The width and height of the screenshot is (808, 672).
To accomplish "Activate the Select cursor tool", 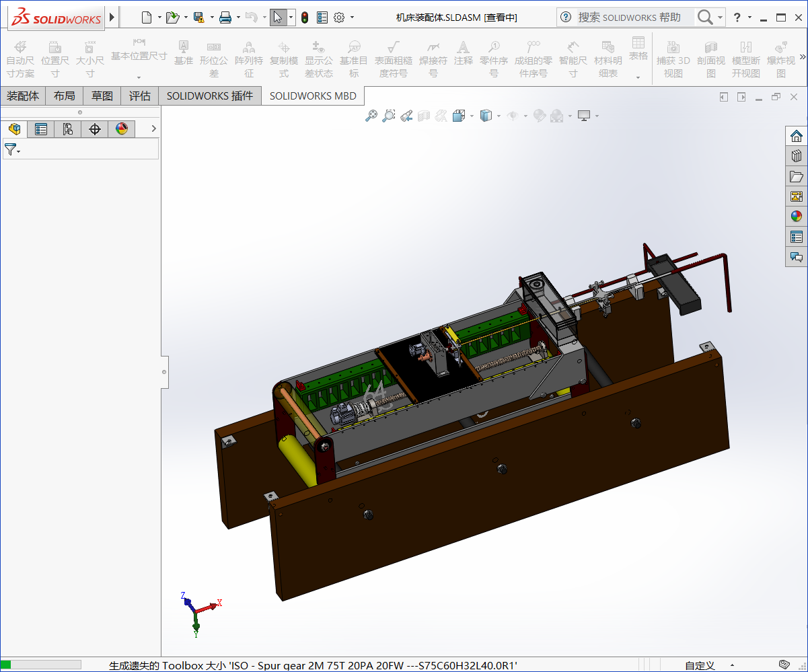I will (278, 17).
